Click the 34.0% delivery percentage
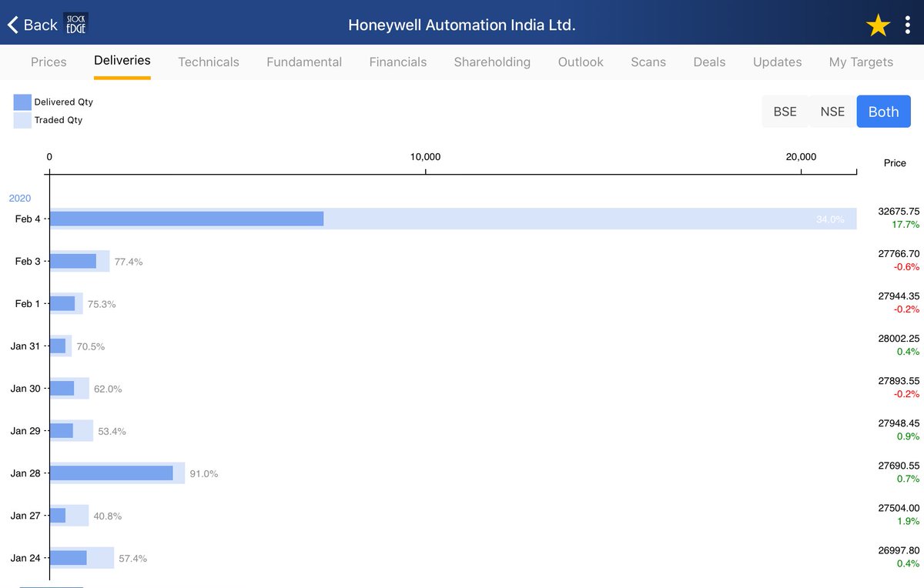Viewport: 924px width, 588px height. tap(830, 219)
